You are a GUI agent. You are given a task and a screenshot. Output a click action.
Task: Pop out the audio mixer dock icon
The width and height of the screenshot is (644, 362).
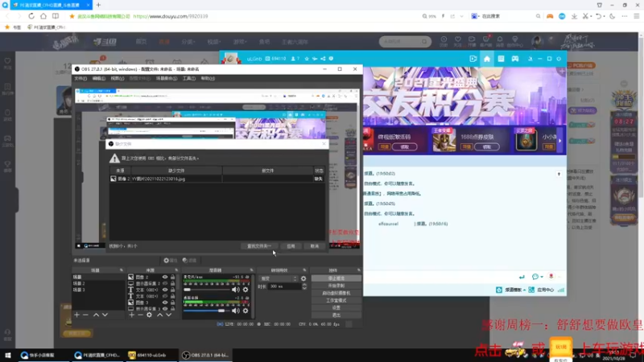pos(251,270)
